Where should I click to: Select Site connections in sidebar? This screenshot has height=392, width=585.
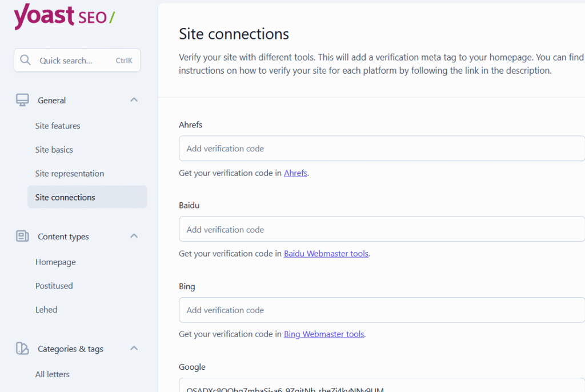[x=65, y=197]
